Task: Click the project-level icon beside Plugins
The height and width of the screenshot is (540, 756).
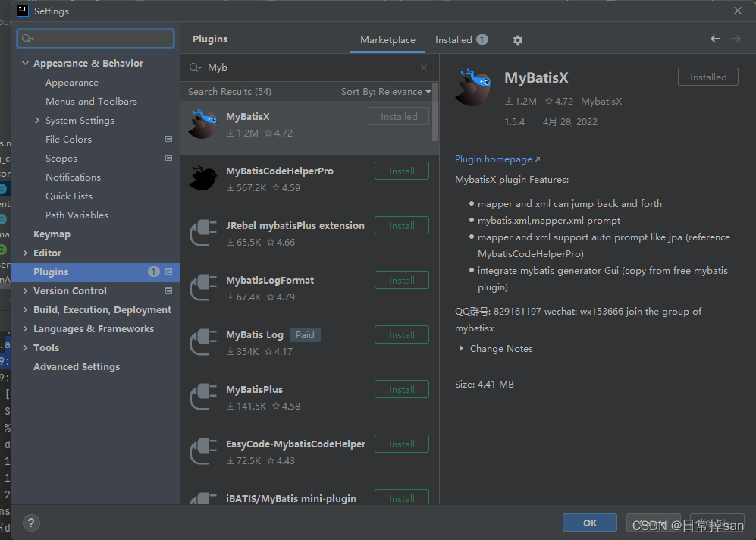Action: [169, 272]
